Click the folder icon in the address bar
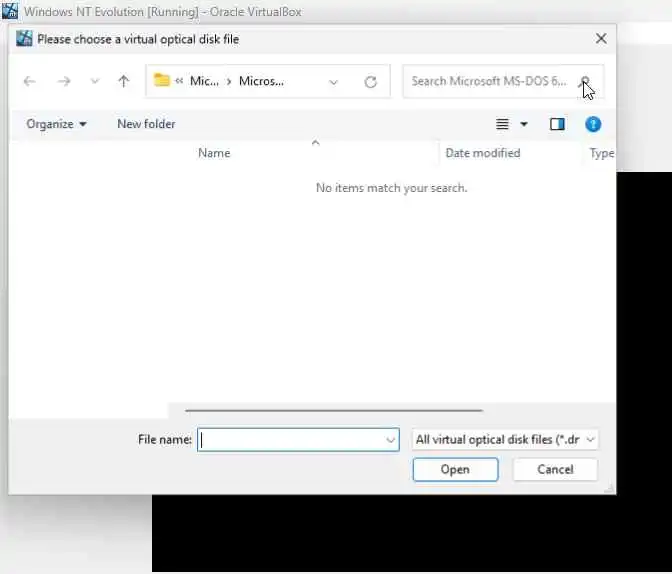The width and height of the screenshot is (672, 574). coord(162,80)
